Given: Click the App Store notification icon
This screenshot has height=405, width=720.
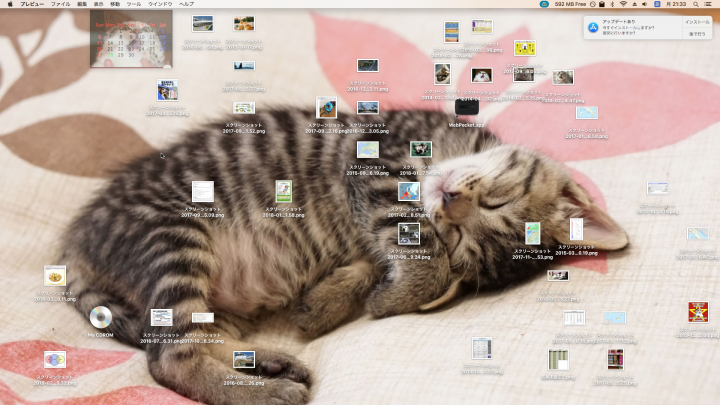Looking at the screenshot, I should (x=592, y=28).
